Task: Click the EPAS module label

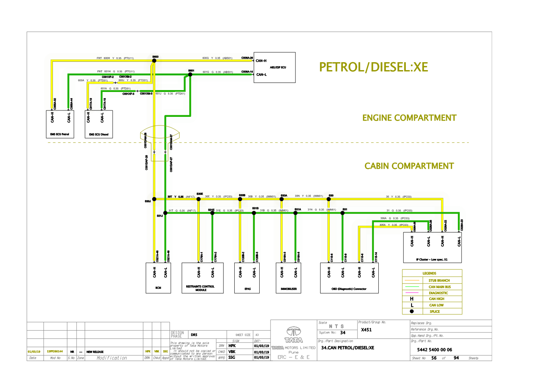Action: 248,289
